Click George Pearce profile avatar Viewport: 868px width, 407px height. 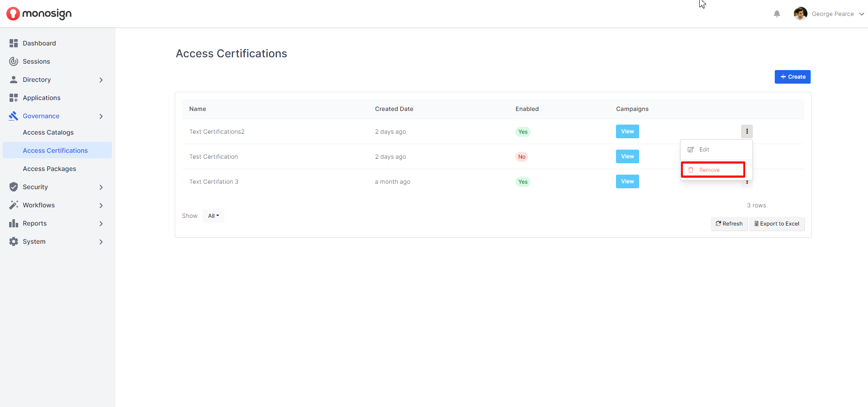pos(800,14)
